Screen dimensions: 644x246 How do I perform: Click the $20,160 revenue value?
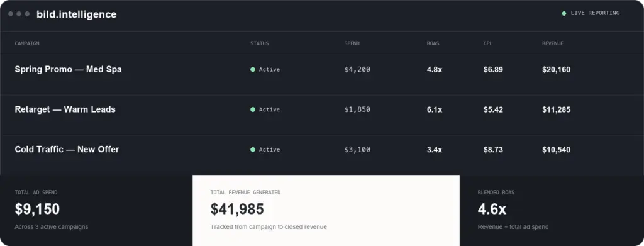(x=556, y=70)
